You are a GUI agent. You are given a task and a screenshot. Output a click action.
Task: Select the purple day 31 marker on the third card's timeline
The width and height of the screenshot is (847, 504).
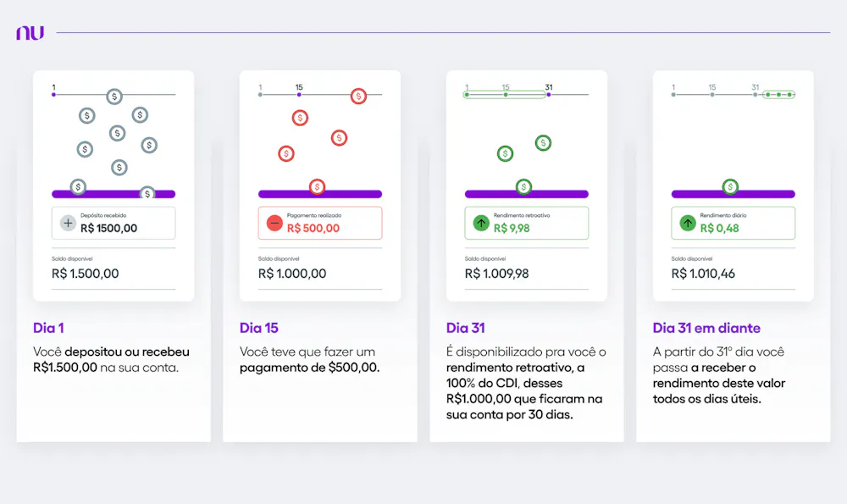[x=549, y=95]
